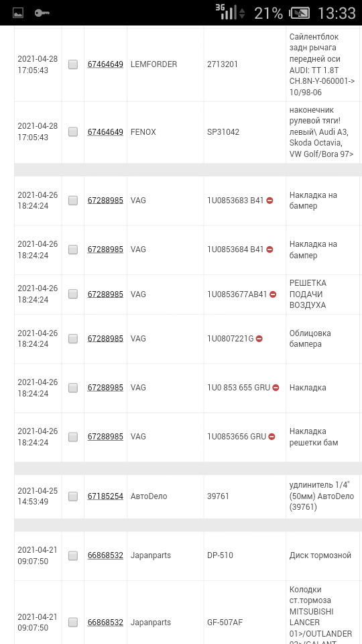The width and height of the screenshot is (362, 644).
Task: Tick the checkbox for the LEMFORDER 2713201 row
Action: (73, 64)
